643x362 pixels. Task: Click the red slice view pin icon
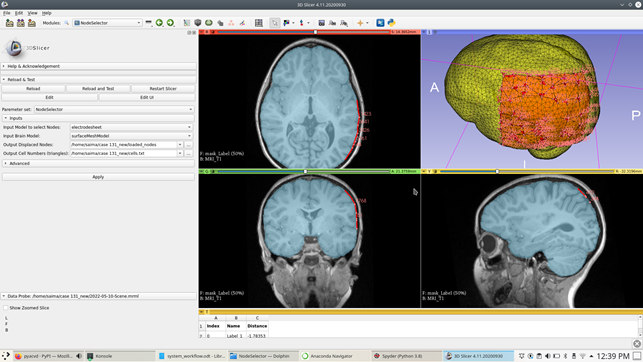201,32
